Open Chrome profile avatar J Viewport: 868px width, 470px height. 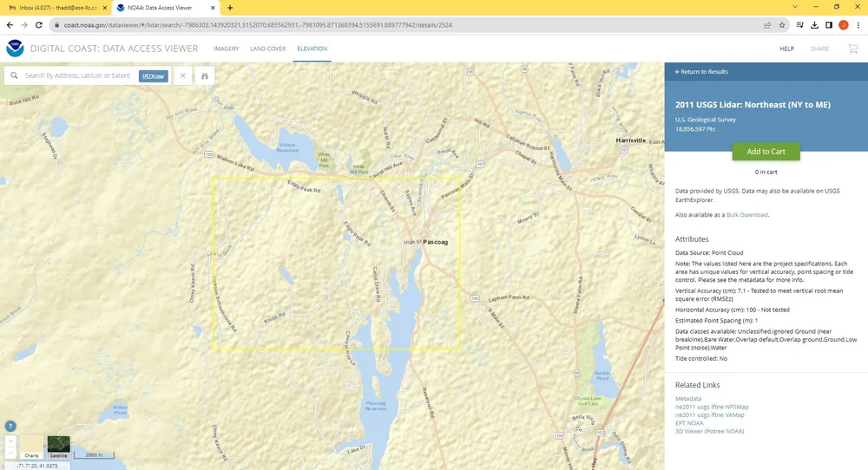(843, 25)
